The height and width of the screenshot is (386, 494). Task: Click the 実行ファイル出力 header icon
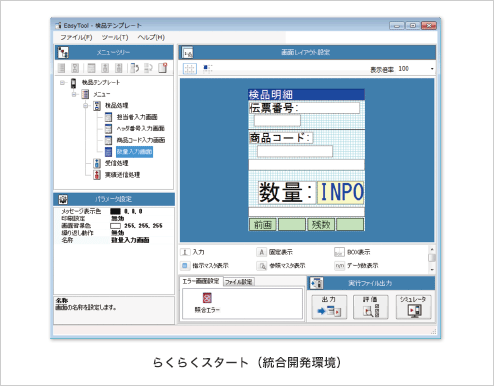click(317, 283)
